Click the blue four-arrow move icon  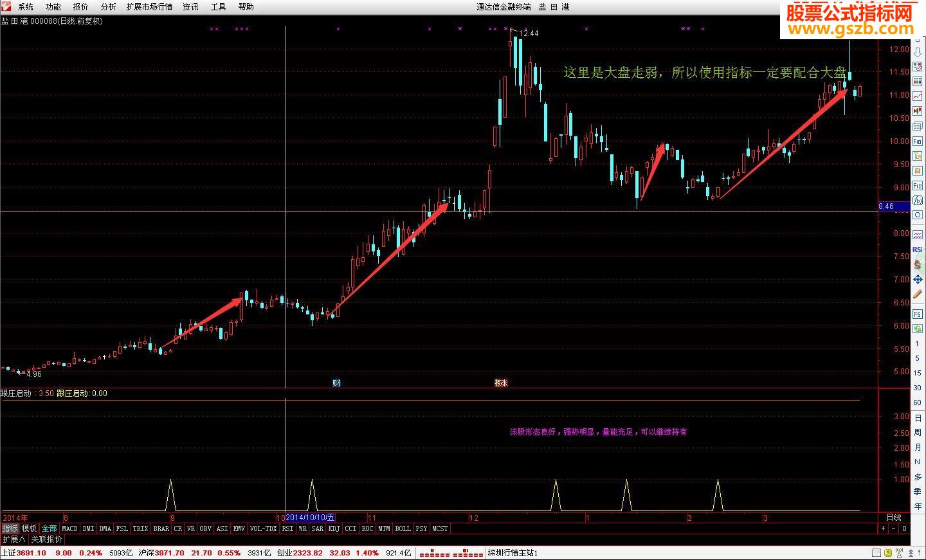click(918, 279)
